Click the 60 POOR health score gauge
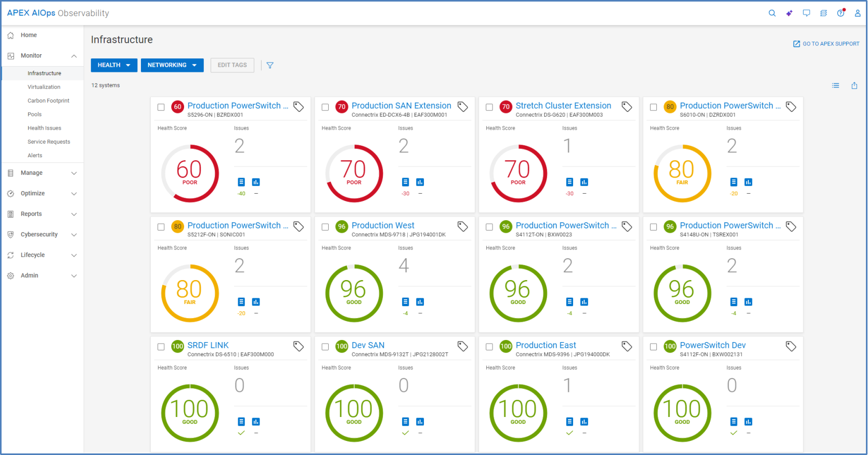Viewport: 868px width, 455px height. 190,173
